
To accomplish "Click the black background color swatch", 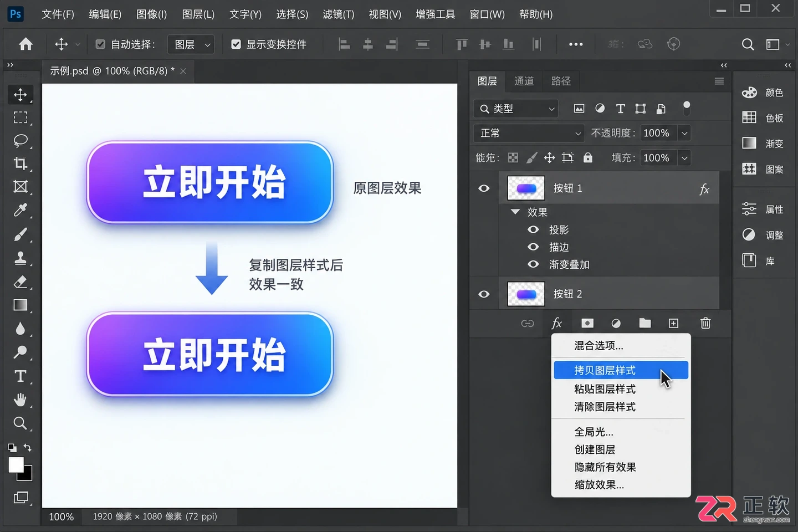I will (27, 476).
